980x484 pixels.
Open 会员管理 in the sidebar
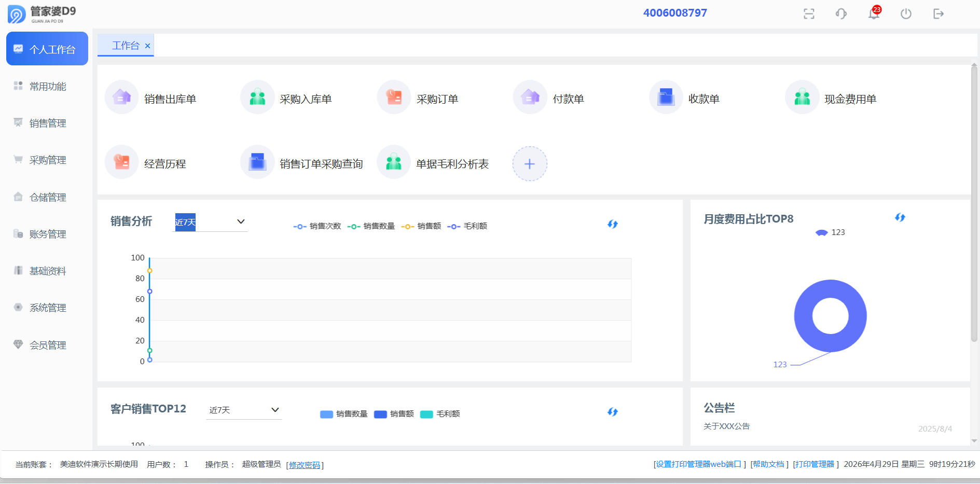coord(47,345)
